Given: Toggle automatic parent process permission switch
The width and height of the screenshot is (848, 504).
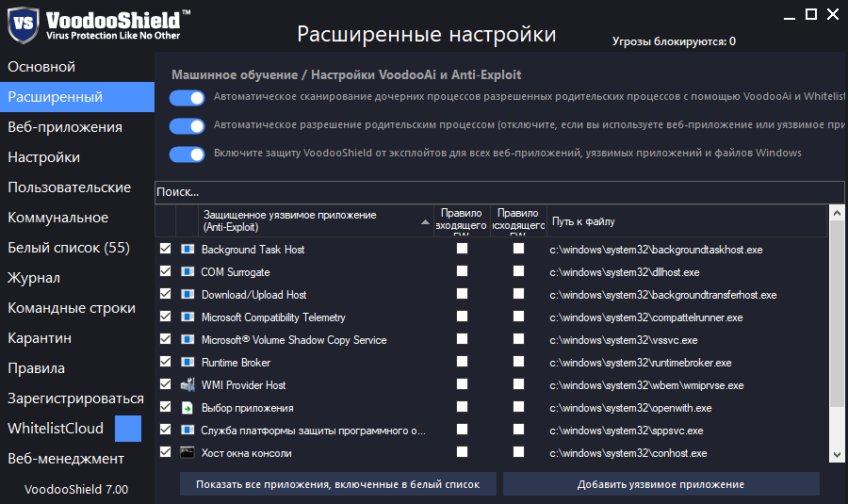Looking at the screenshot, I should coord(188,125).
